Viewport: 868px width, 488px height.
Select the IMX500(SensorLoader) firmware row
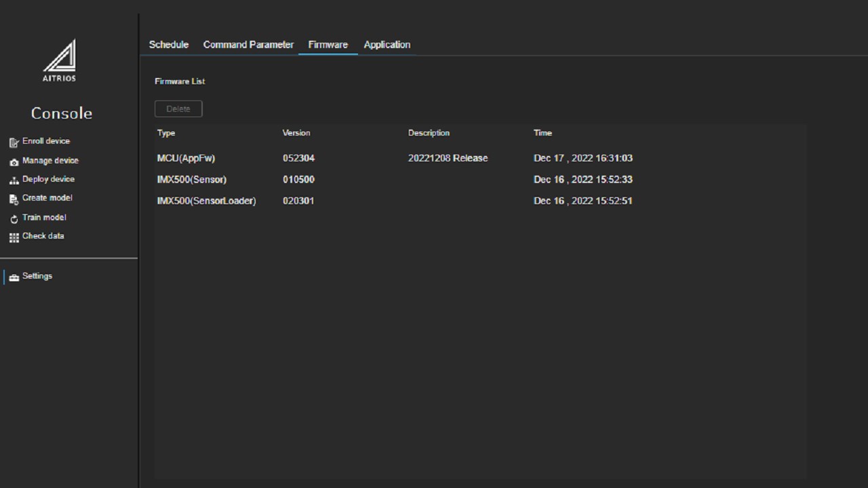pyautogui.click(x=480, y=201)
